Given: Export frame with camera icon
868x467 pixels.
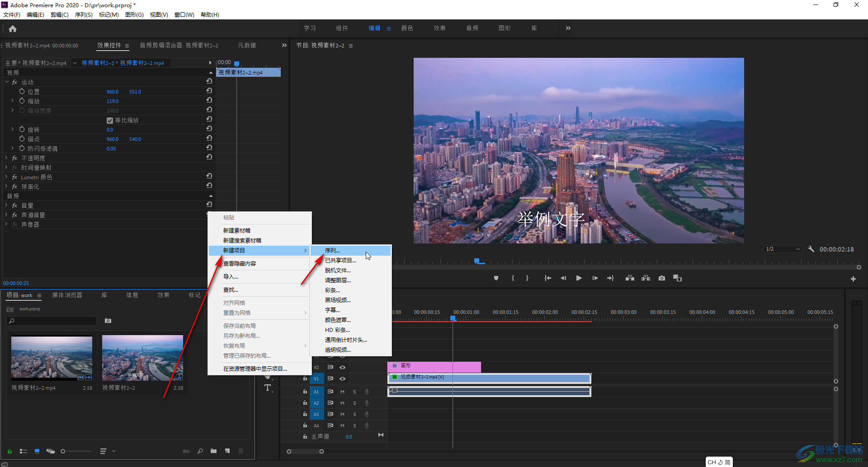Looking at the screenshot, I should tap(662, 278).
